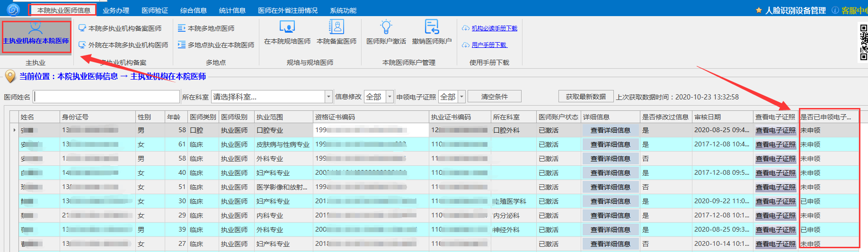Screen dimensions: 868x252
Task: Click inside the 医师姓名 search field
Action: click(106, 97)
